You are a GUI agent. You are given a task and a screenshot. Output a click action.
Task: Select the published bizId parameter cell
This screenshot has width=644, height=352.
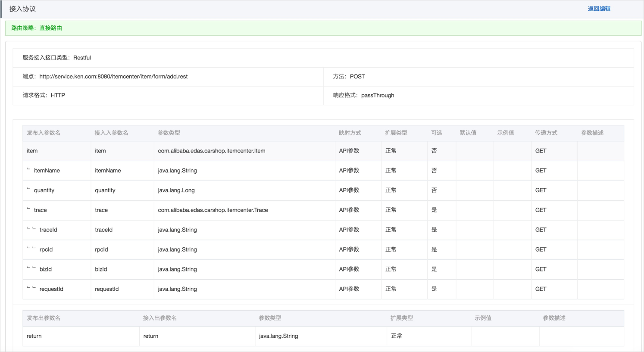[x=57, y=270]
